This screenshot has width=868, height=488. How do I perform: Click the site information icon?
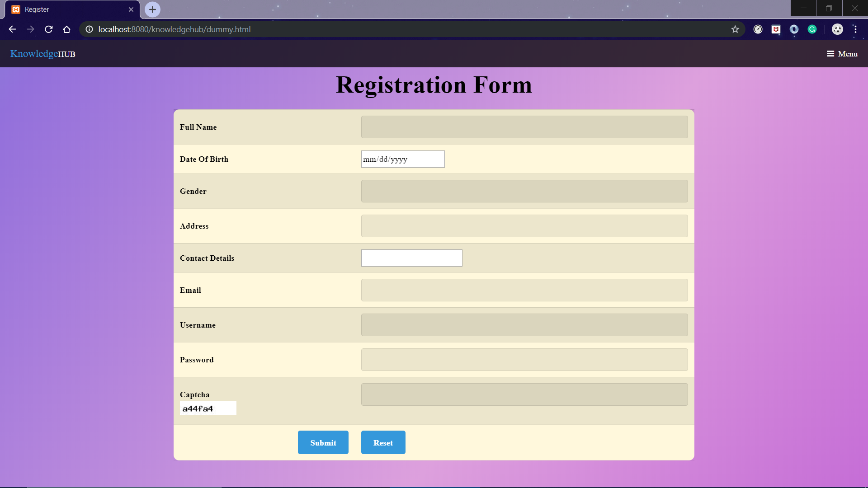pyautogui.click(x=90, y=29)
